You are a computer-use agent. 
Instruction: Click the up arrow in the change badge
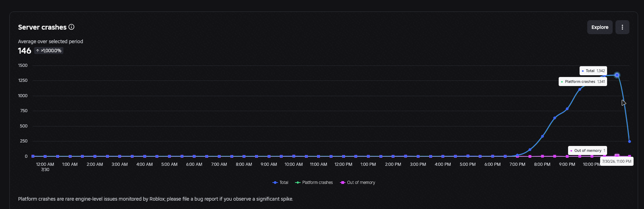pyautogui.click(x=38, y=51)
